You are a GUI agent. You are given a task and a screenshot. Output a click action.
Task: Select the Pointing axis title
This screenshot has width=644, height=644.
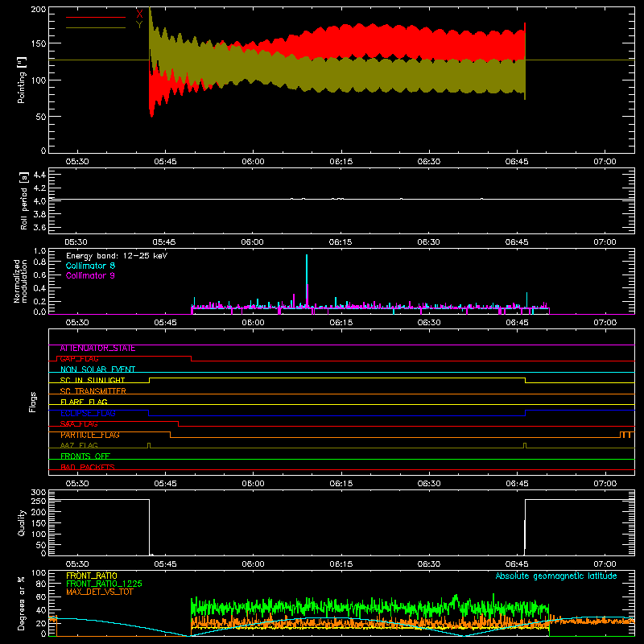coord(22,80)
